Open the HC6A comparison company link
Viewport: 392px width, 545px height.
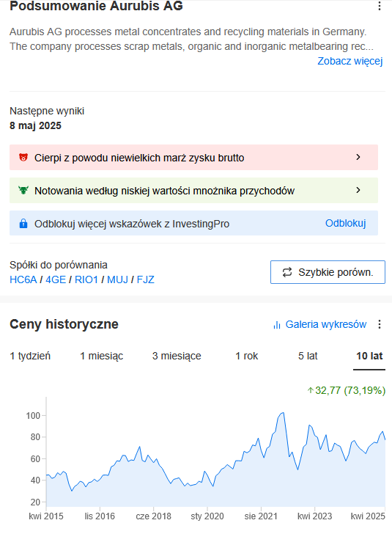point(23,279)
